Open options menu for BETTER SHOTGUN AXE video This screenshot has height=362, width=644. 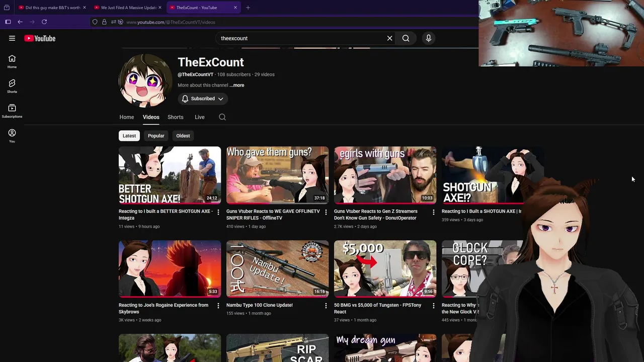218,212
